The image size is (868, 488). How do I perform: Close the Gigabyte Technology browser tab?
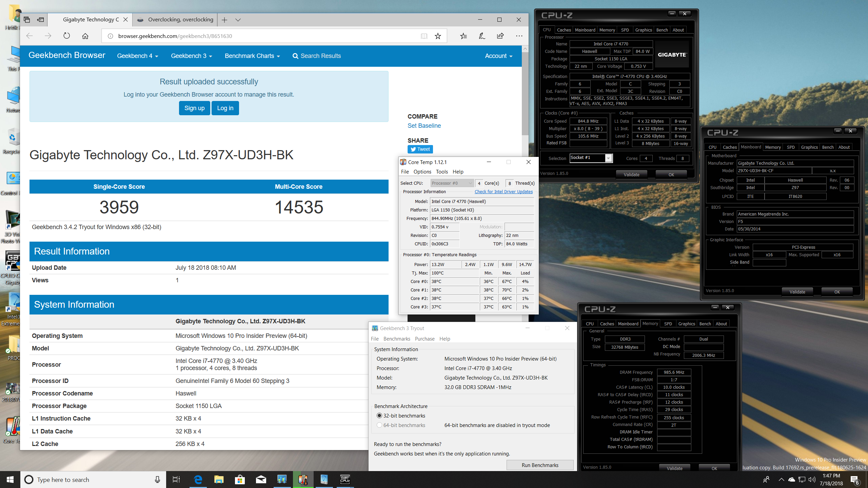pyautogui.click(x=125, y=20)
